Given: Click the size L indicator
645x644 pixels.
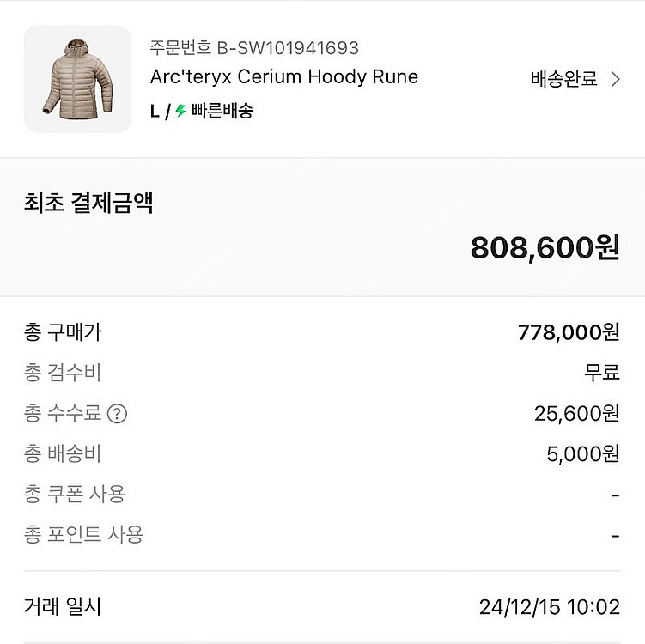Looking at the screenshot, I should coord(155,111).
